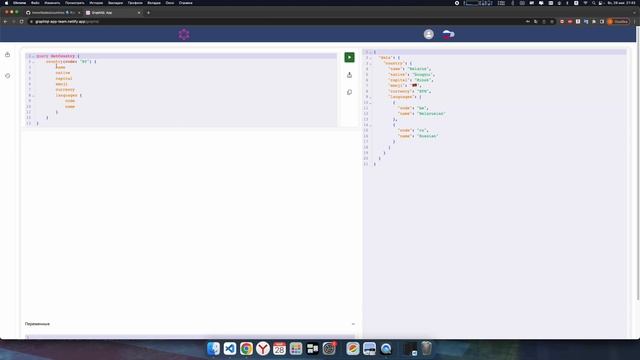The height and width of the screenshot is (360, 640).
Task: Open Launchpad from the dock
Action: coord(296,349)
